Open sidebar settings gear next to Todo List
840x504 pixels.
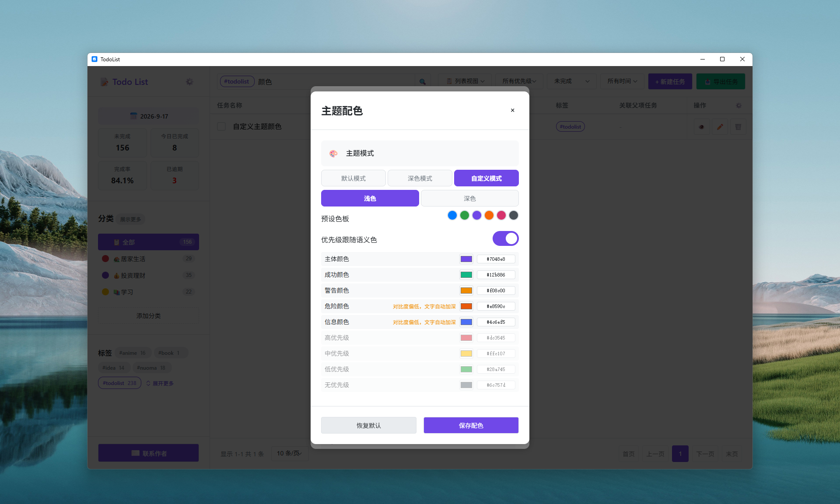click(x=189, y=82)
